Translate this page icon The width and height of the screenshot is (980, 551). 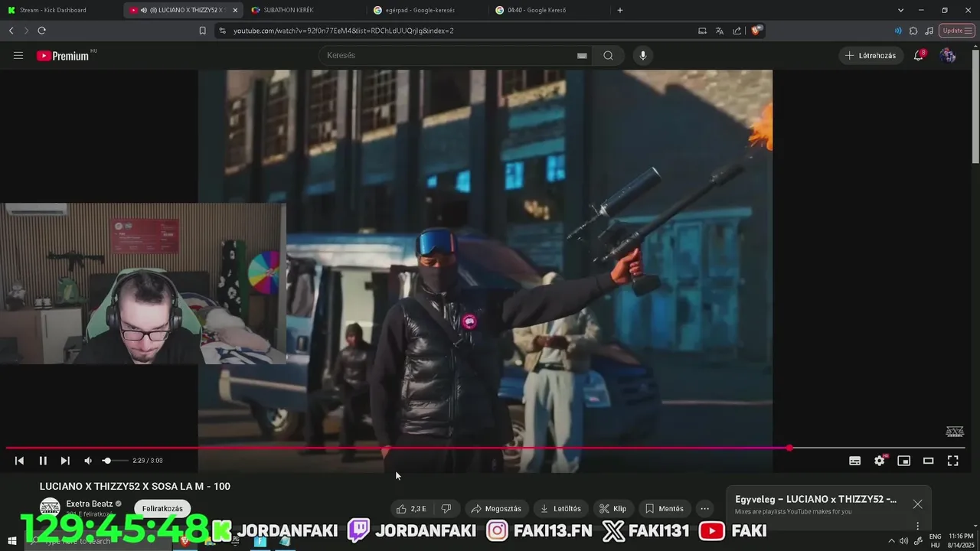click(x=720, y=31)
